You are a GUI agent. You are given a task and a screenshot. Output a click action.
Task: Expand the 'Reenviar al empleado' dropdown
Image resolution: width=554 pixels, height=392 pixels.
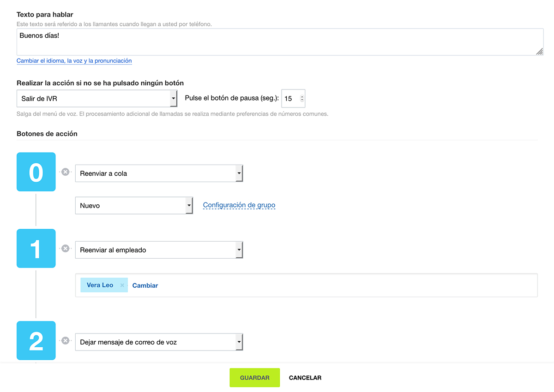click(x=159, y=250)
